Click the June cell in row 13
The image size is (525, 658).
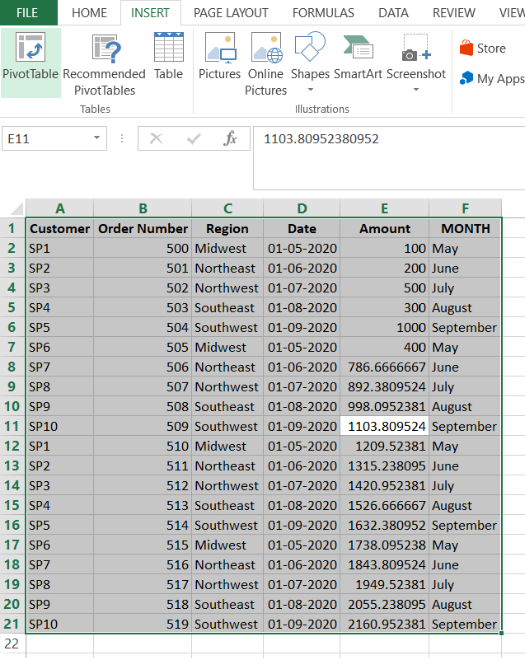(465, 466)
